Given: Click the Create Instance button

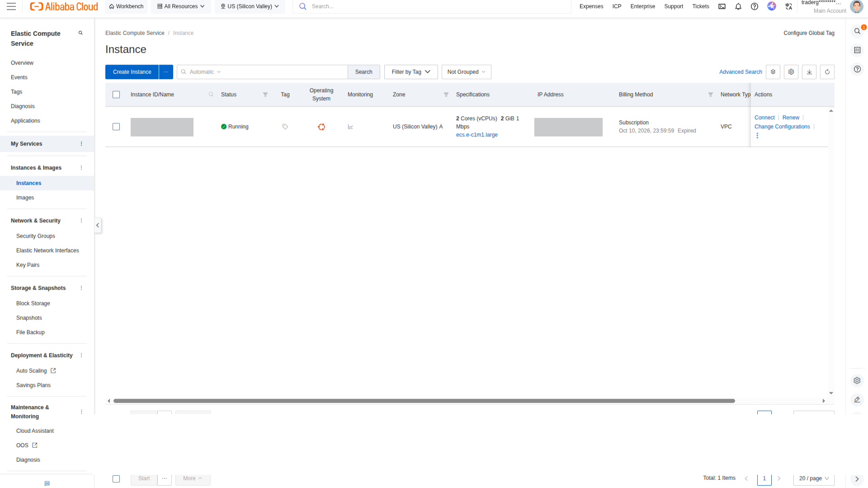Looking at the screenshot, I should coord(132,72).
